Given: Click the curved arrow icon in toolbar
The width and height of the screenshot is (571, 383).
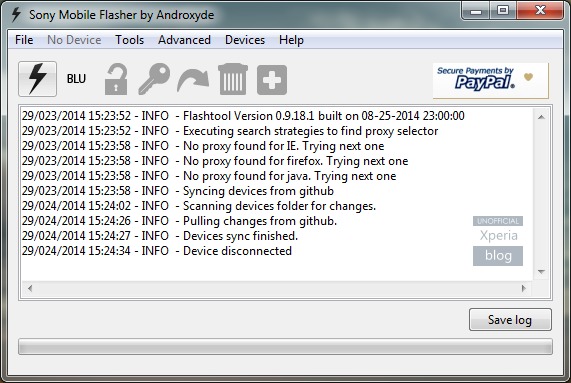Looking at the screenshot, I should 193,80.
